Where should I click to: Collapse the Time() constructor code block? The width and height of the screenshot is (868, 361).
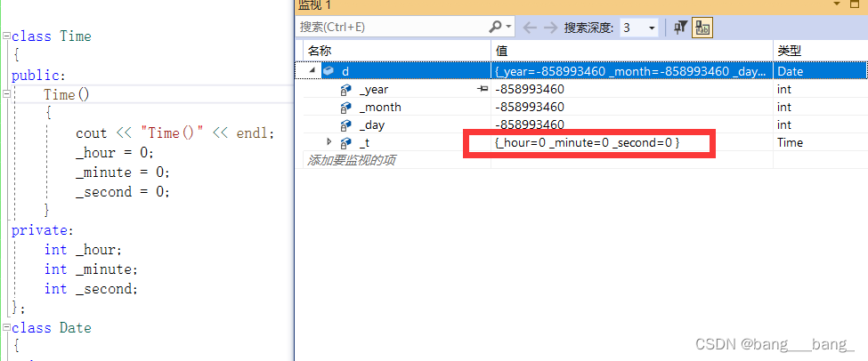click(6, 94)
